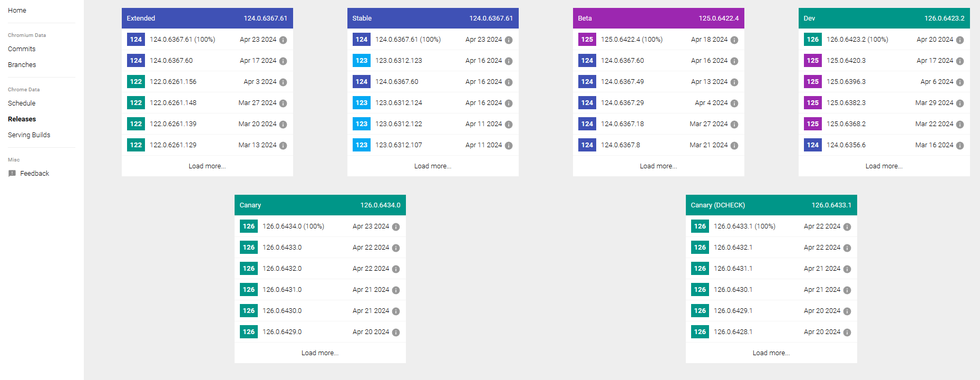980x380 pixels.
Task: Load more Canary channel releases
Action: pyautogui.click(x=320, y=353)
